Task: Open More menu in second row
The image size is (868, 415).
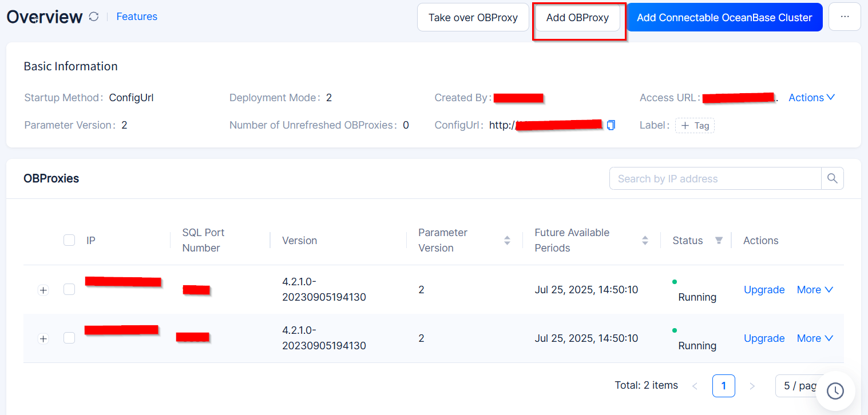Action: click(815, 338)
